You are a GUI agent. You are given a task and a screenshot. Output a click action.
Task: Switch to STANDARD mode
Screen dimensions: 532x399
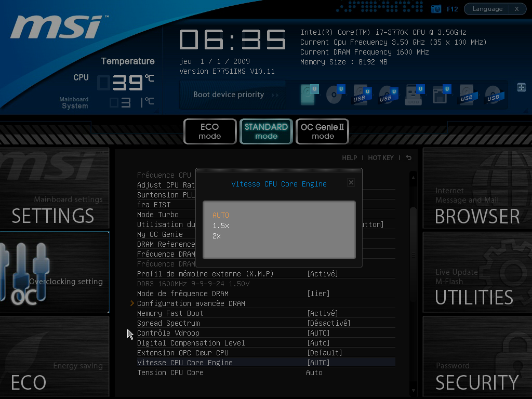coord(267,131)
